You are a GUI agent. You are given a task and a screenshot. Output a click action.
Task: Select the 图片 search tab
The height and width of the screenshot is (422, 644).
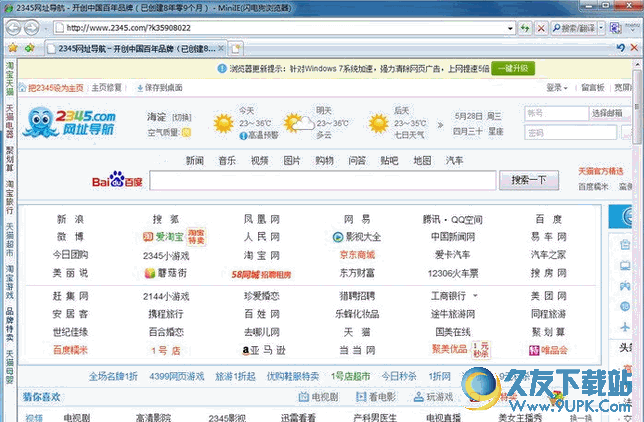(292, 161)
